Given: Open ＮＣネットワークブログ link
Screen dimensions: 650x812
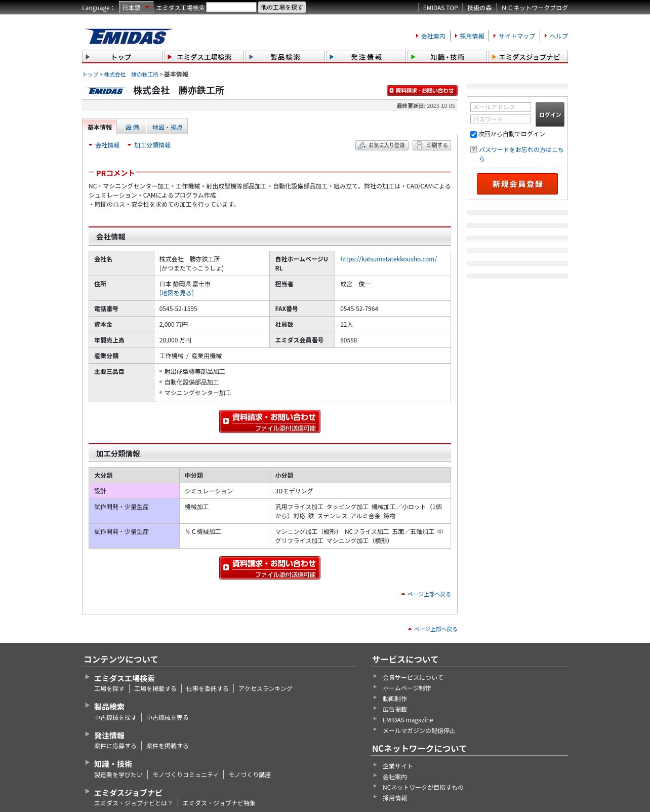Looking at the screenshot, I should click(x=535, y=8).
